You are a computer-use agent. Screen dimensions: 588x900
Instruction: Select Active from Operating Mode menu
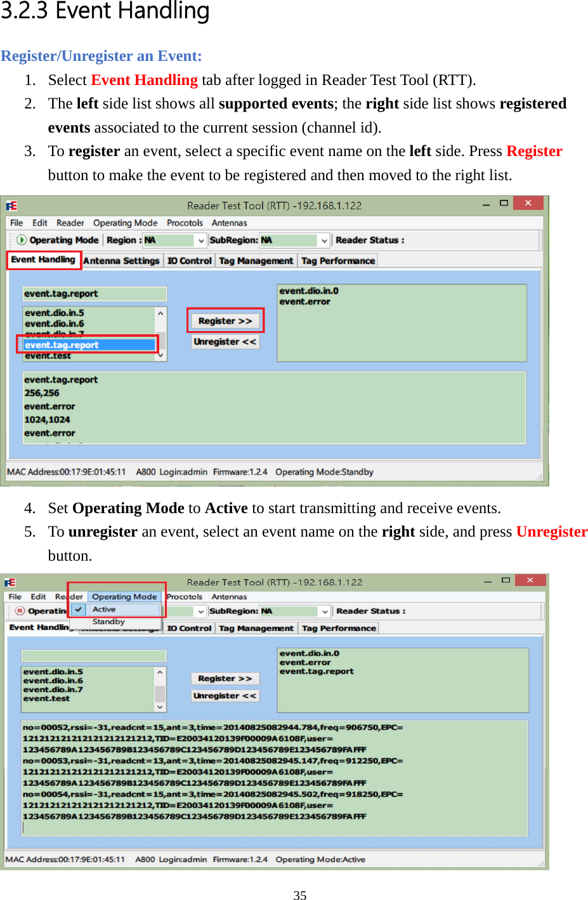coord(105,608)
